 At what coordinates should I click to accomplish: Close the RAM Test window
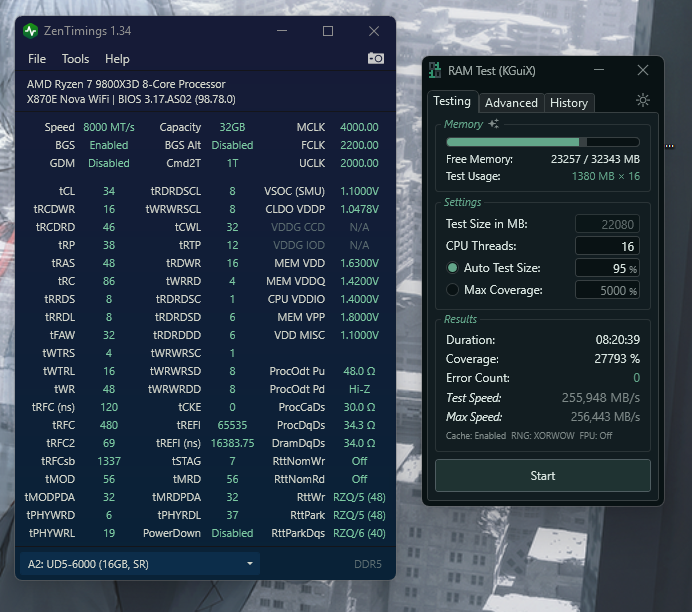tap(643, 71)
